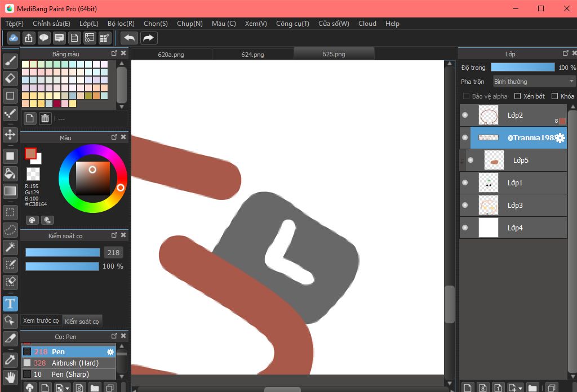The width and height of the screenshot is (577, 392).
Task: Click the Xem(V) view menu
Action: pyautogui.click(x=256, y=24)
